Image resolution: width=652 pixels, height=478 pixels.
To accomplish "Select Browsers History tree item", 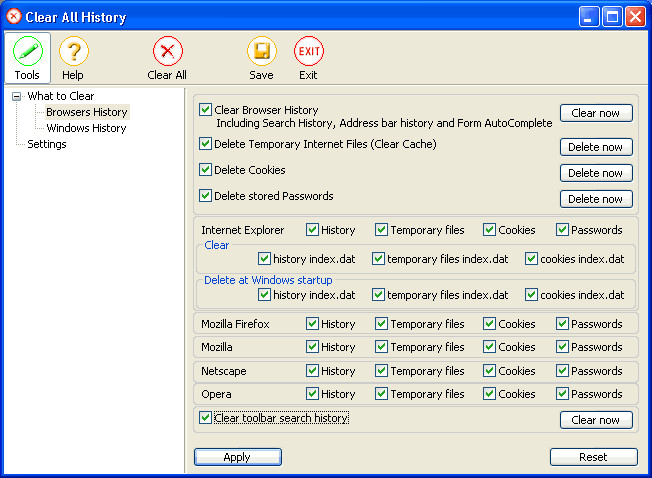I will click(87, 112).
